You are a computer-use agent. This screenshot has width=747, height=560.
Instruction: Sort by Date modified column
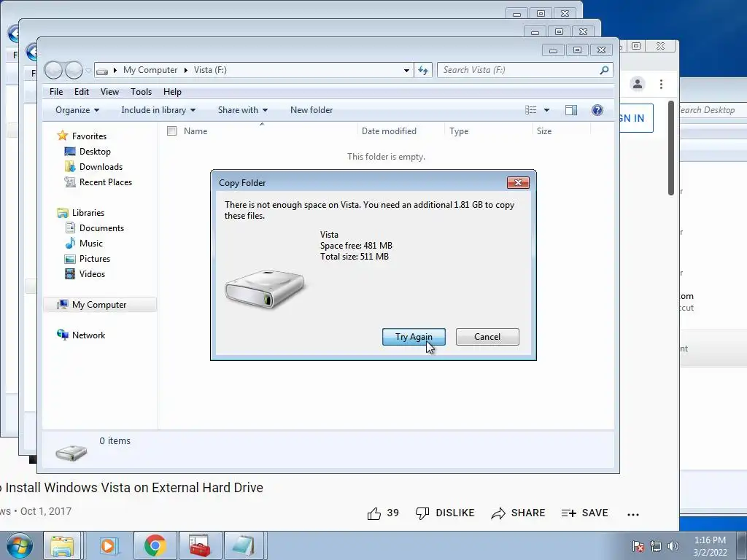click(x=389, y=131)
